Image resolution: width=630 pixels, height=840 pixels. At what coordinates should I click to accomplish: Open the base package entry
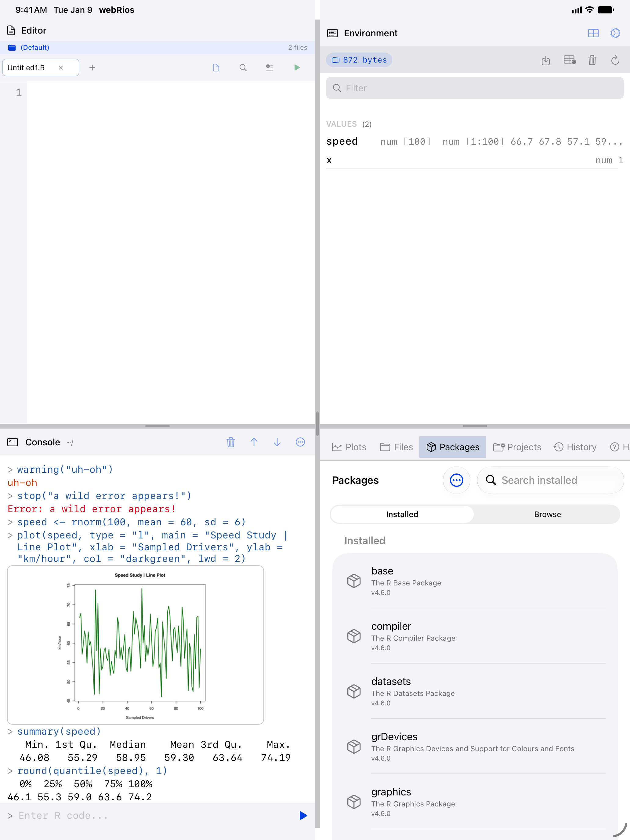pos(475,581)
